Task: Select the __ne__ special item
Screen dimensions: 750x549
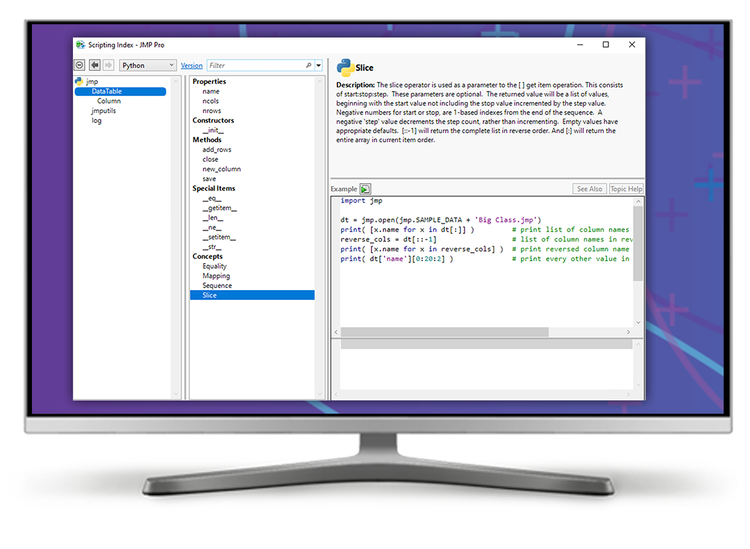Action: tap(212, 228)
